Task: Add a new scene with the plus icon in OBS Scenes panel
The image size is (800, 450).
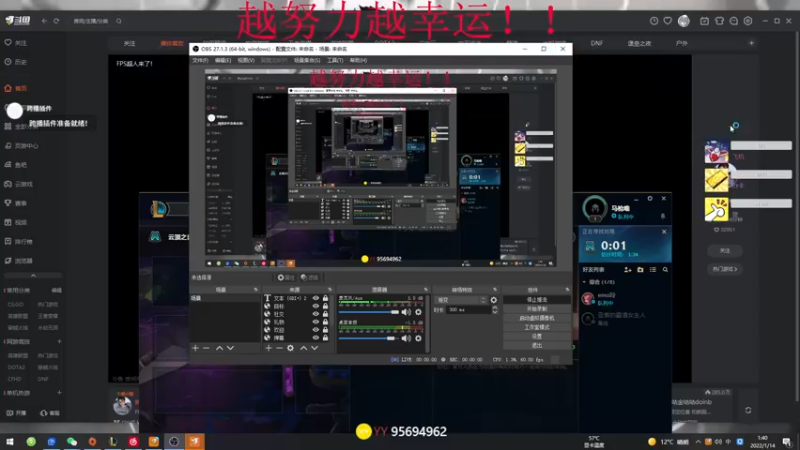Action: 195,348
